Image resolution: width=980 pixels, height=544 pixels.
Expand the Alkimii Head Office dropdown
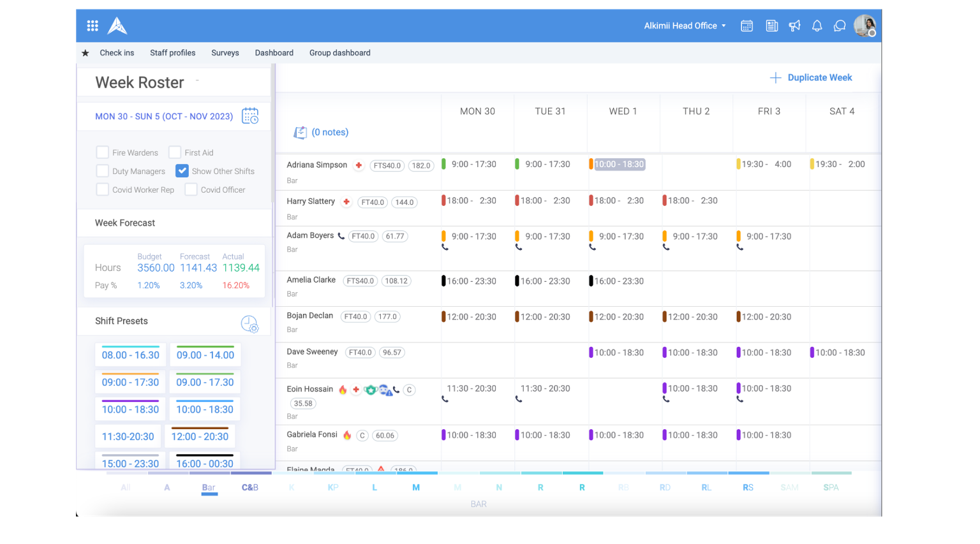(685, 26)
